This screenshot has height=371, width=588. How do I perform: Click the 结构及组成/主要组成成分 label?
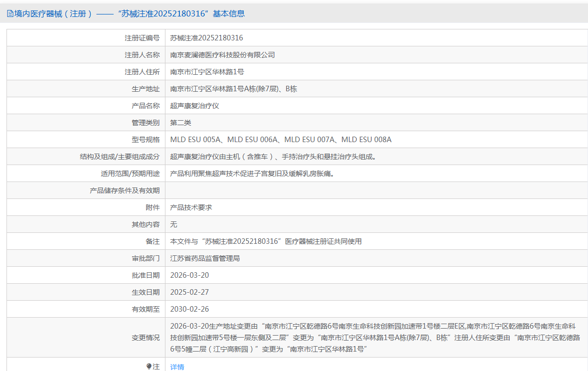[120, 157]
